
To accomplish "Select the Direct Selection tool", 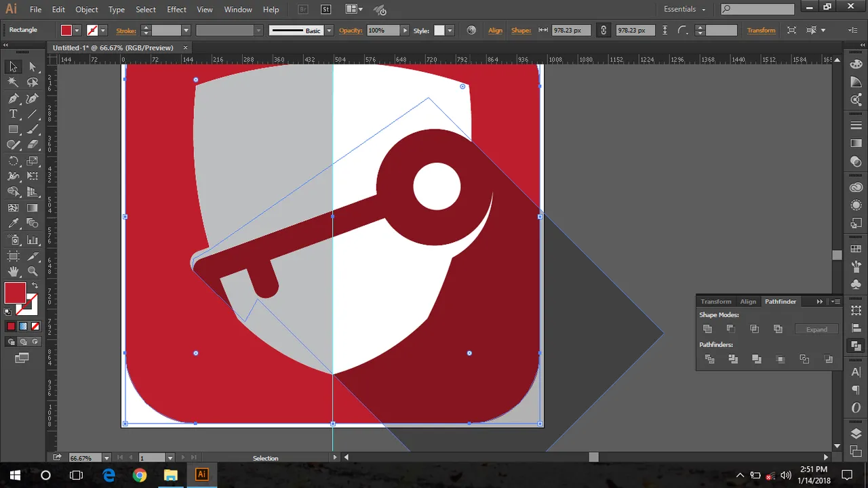I will 32,66.
